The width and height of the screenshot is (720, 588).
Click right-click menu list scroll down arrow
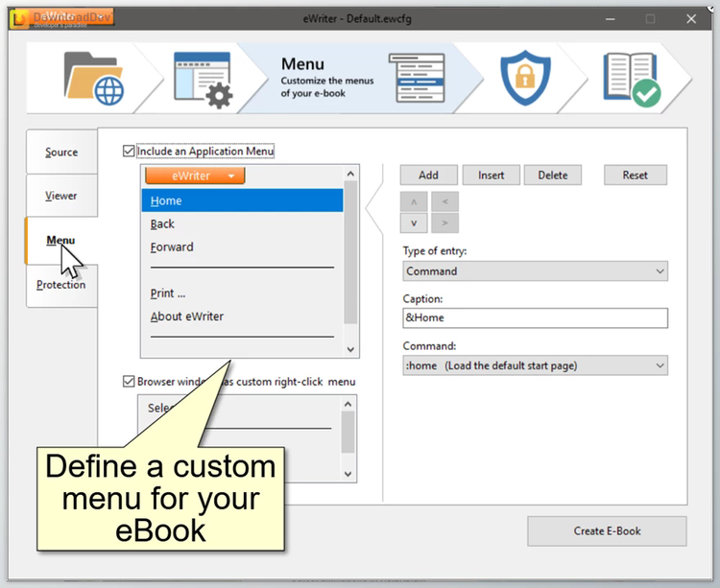(x=348, y=474)
